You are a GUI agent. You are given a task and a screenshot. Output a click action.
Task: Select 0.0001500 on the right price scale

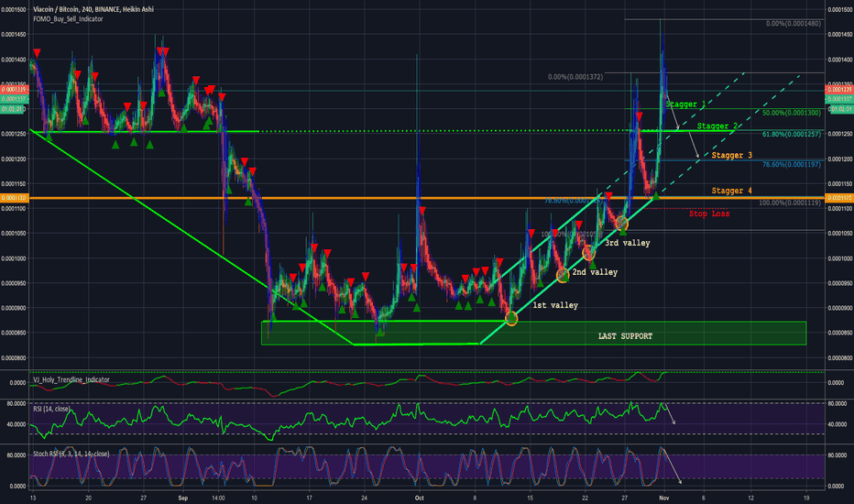tap(839, 10)
